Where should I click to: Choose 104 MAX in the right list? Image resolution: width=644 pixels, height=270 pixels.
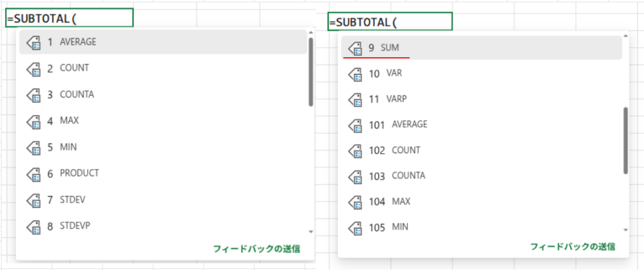tap(392, 202)
